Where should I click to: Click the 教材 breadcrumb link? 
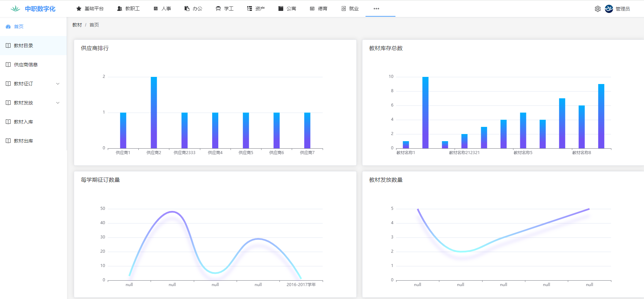coord(77,25)
